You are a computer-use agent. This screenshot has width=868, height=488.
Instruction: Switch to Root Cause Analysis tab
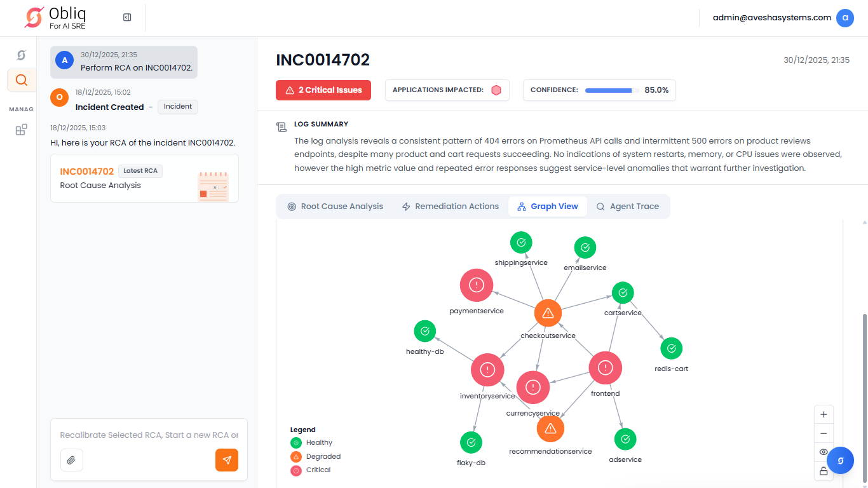tap(336, 207)
